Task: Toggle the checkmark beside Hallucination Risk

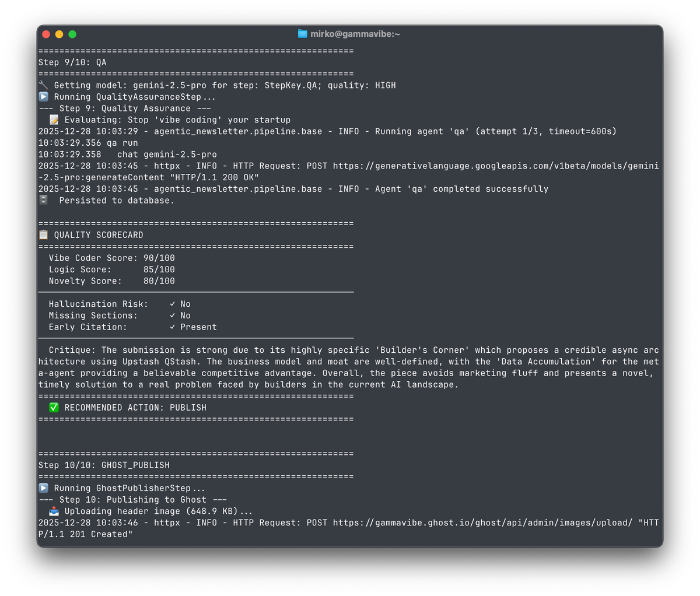Action: tap(171, 303)
